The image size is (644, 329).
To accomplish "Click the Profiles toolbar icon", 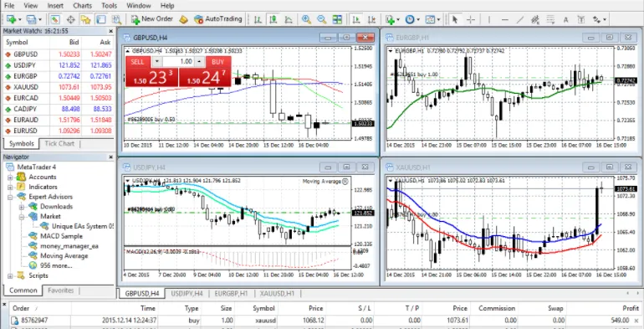I will (31, 19).
